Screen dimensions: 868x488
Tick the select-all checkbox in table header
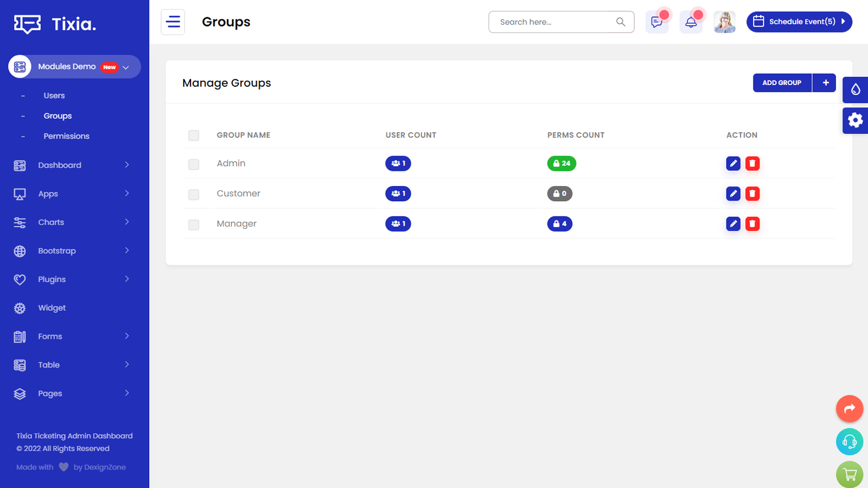coord(194,136)
